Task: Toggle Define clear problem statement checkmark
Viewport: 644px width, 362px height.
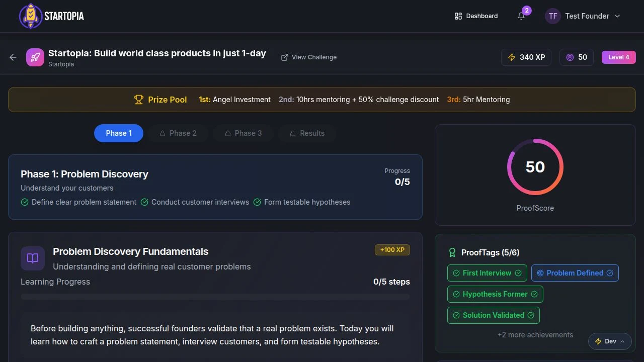Action: (25, 202)
